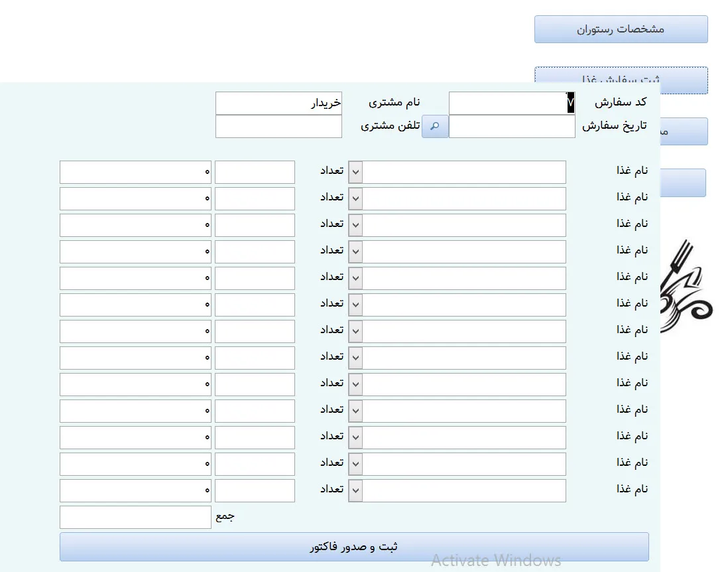This screenshot has width=728, height=572.
Task: Click the third row تعداد quantity field
Action: (255, 226)
